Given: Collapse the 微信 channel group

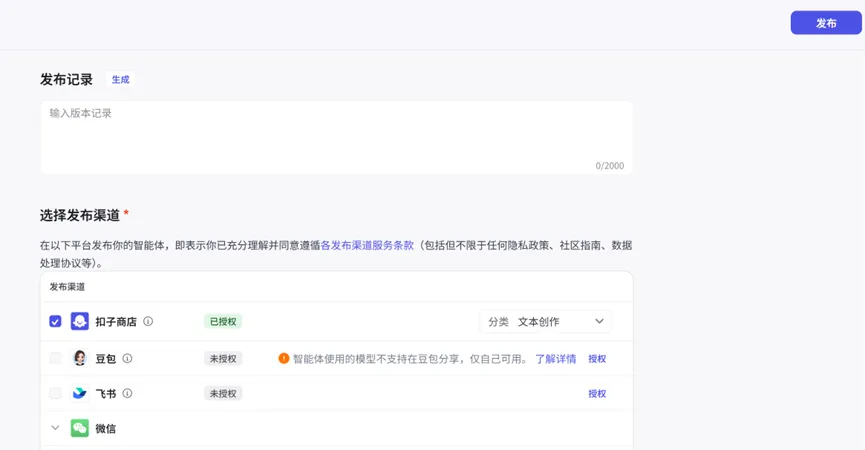Looking at the screenshot, I should [x=55, y=428].
